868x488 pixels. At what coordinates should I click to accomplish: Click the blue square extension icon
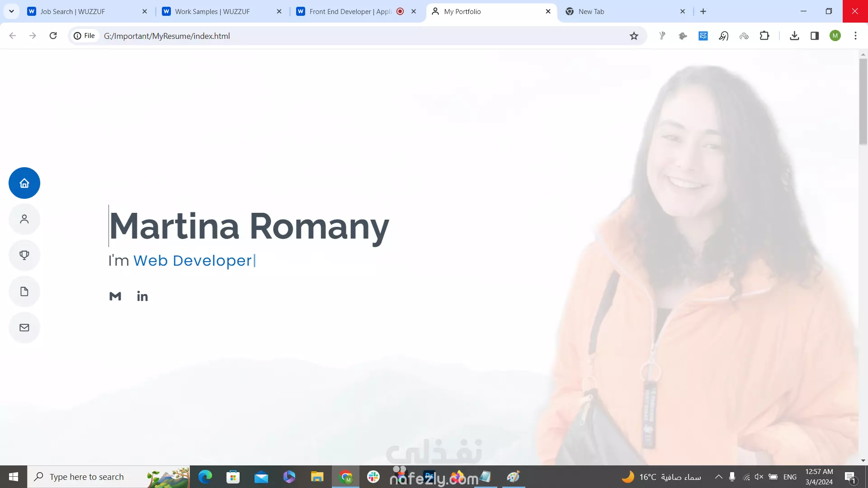pos(703,36)
